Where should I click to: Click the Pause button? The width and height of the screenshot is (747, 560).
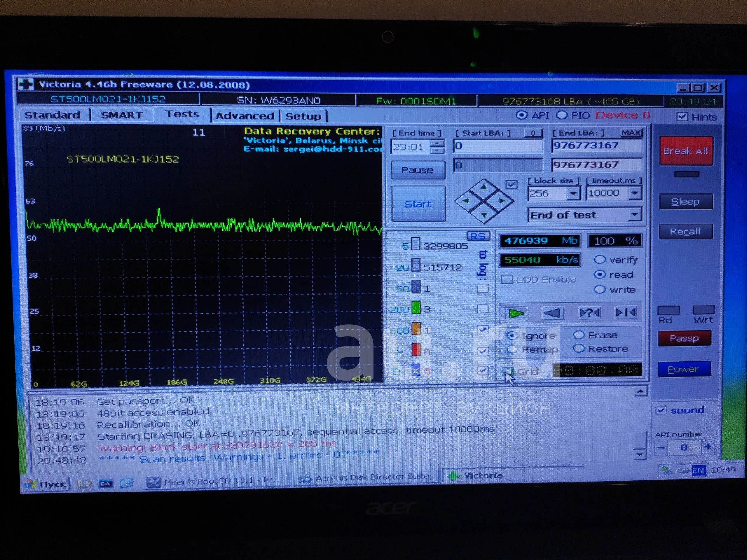pos(418,170)
